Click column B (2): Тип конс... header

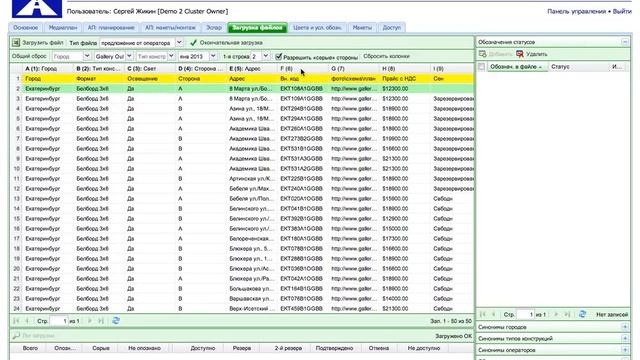coord(99,69)
